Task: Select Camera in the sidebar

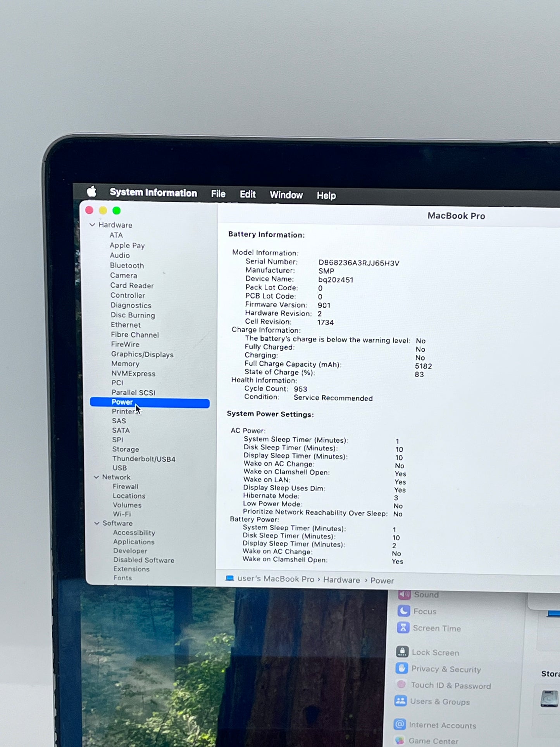Action: click(x=124, y=276)
